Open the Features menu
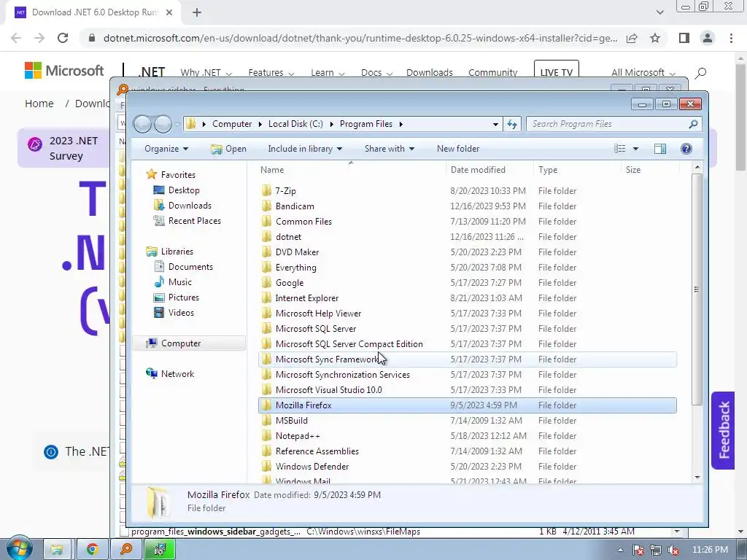This screenshot has width=747, height=560. [x=271, y=72]
